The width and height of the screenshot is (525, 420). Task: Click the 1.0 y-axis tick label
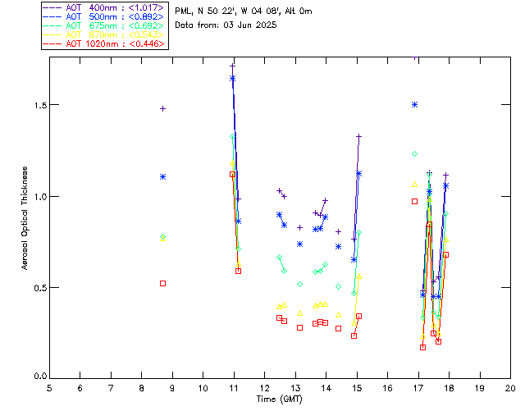click(x=40, y=197)
